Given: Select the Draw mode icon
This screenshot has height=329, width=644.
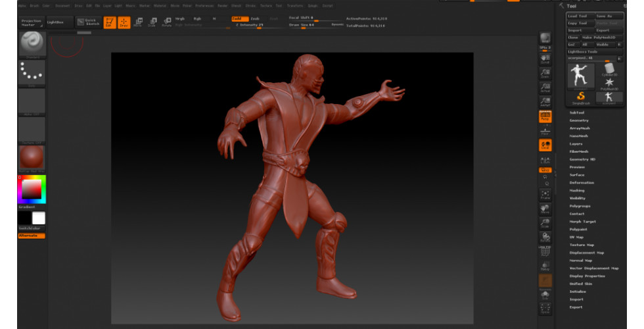Looking at the screenshot, I should [x=124, y=22].
